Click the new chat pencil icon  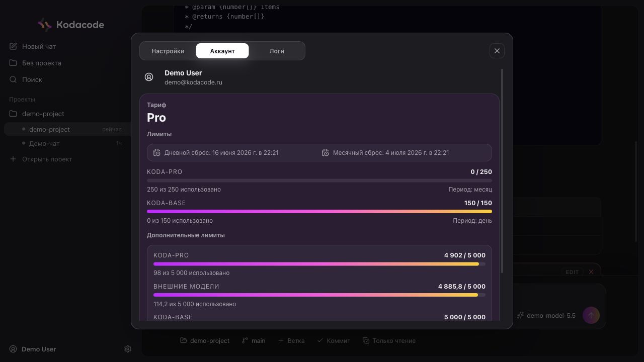click(x=13, y=46)
